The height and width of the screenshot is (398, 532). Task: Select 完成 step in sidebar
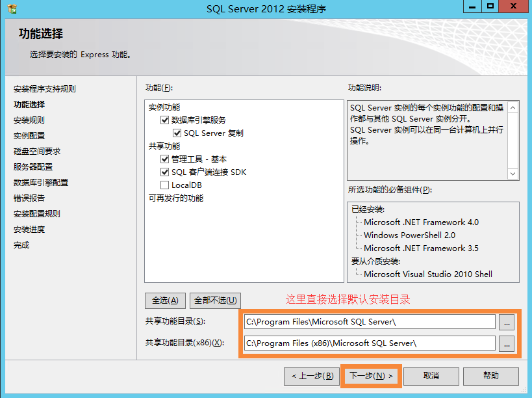pos(21,245)
